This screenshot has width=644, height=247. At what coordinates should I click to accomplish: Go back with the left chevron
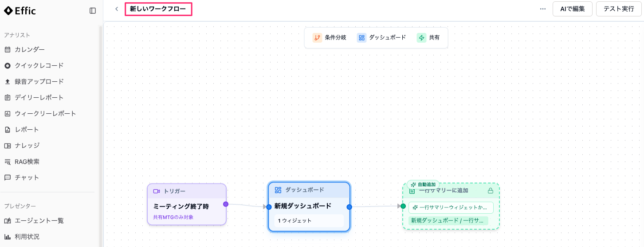point(117,9)
